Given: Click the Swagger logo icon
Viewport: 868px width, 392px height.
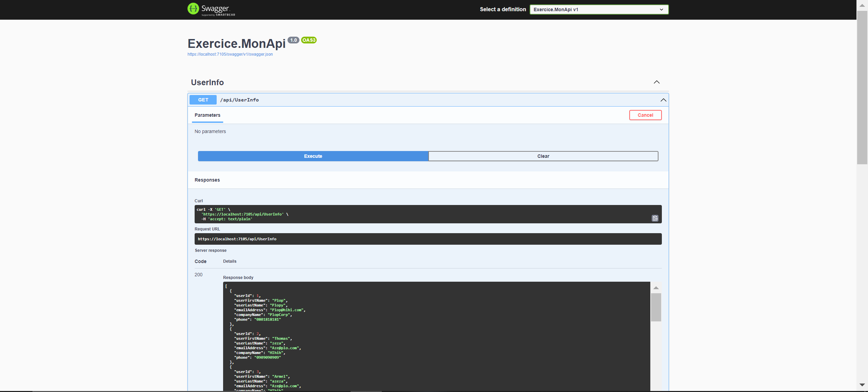Looking at the screenshot, I should tap(193, 9).
